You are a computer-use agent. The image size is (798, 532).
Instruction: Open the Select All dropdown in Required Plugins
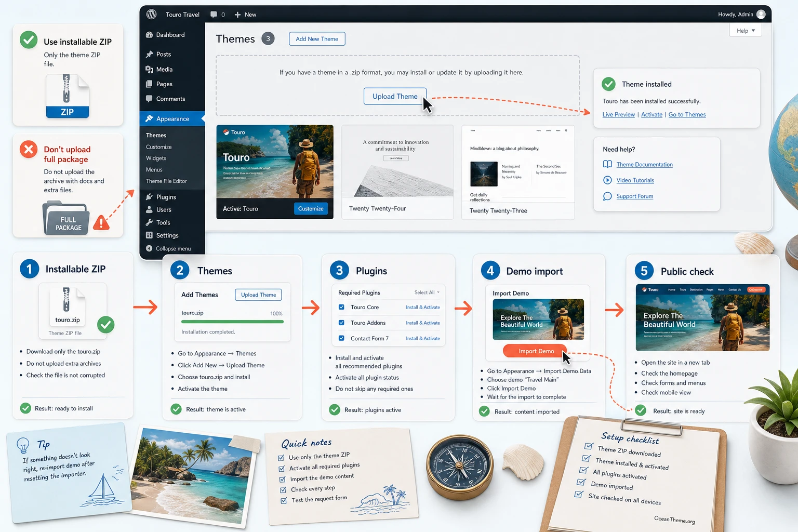(x=427, y=292)
